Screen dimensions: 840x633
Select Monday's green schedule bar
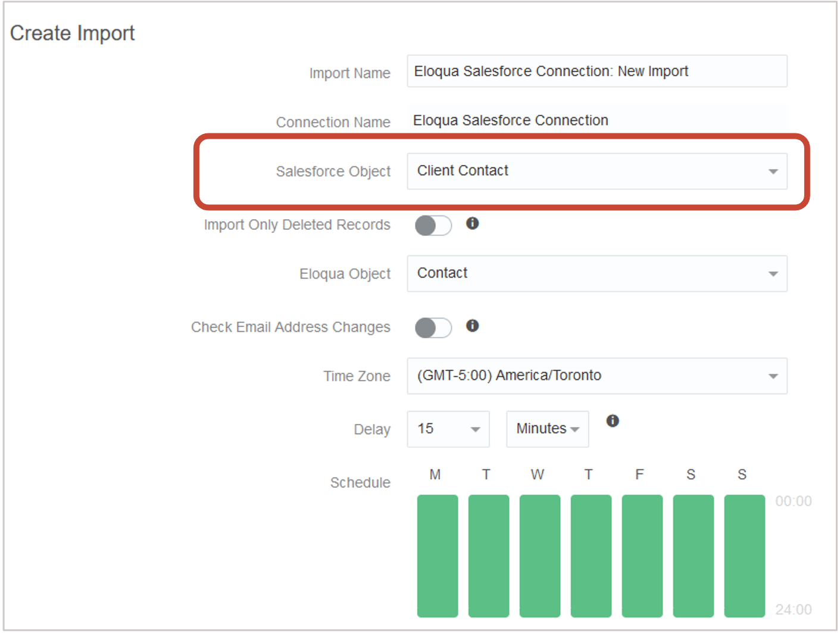(438, 556)
